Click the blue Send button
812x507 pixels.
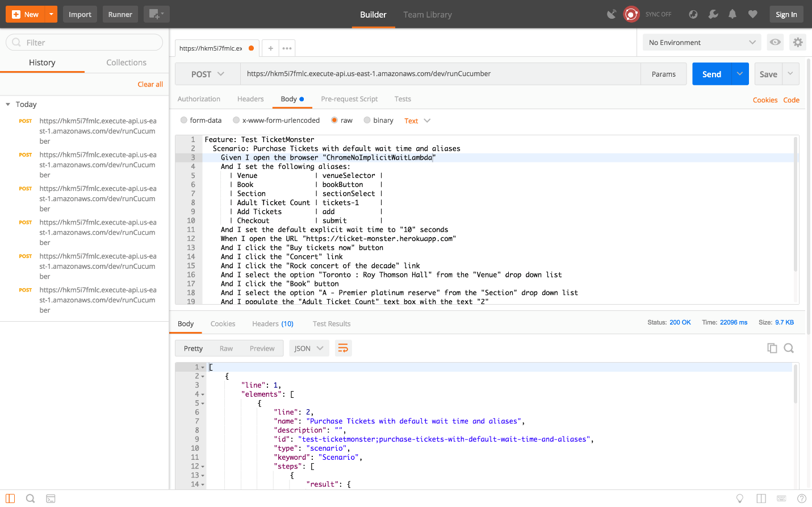click(711, 74)
